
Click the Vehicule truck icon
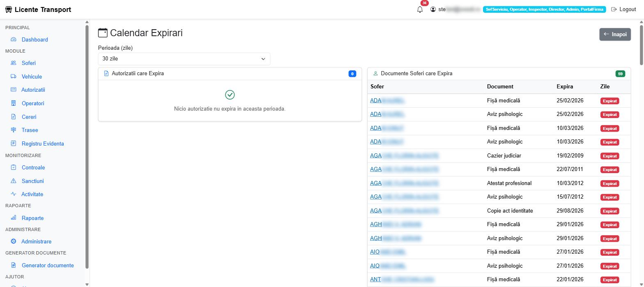[x=14, y=76]
